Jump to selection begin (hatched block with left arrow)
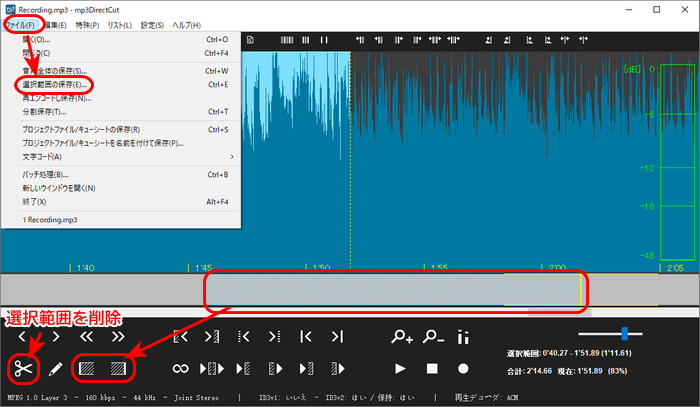Screen dimensions: 700x407 pos(180,336)
